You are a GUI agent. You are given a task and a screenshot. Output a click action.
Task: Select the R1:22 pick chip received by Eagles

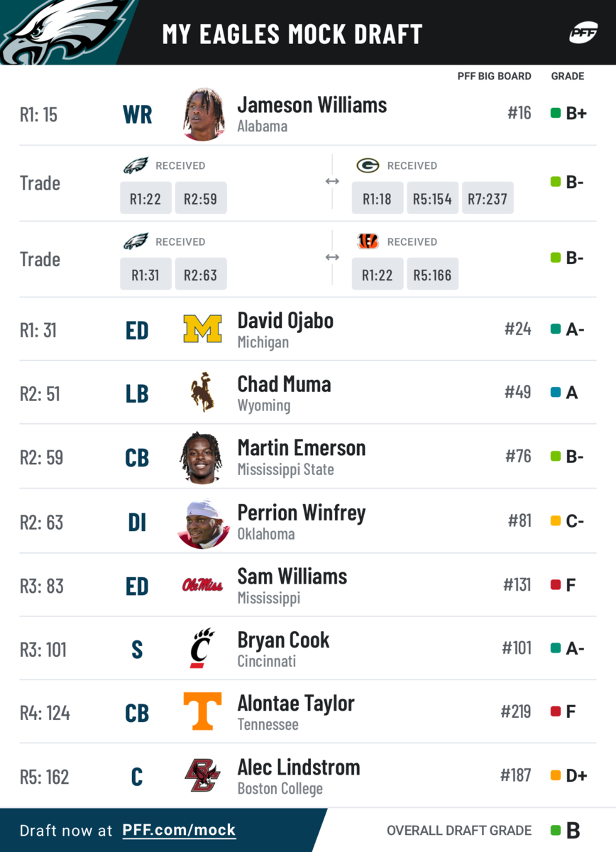tap(145, 198)
